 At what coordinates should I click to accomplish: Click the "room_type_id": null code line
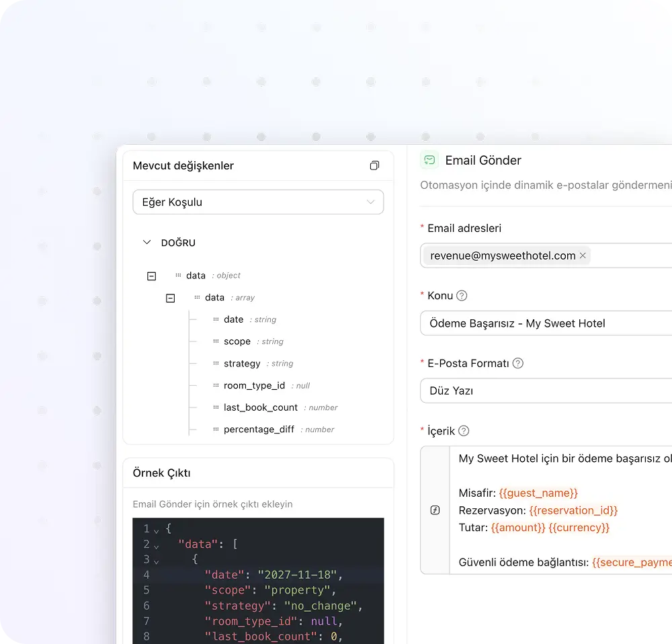[274, 621]
